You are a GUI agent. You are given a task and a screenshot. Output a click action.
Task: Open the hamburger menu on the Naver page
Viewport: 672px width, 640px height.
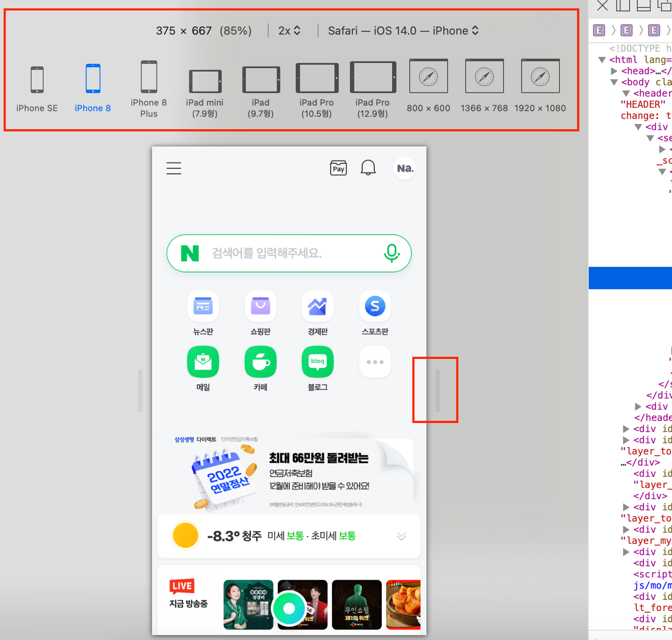pyautogui.click(x=174, y=168)
